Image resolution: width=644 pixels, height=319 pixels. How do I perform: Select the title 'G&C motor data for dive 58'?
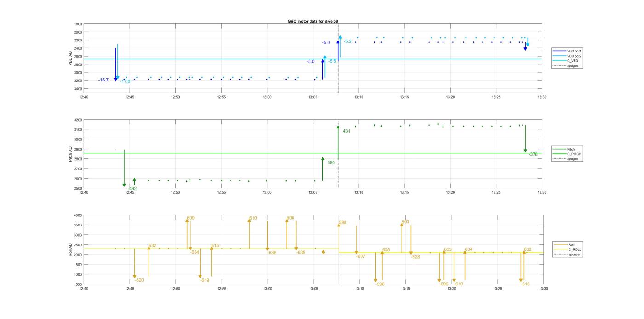tap(313, 21)
